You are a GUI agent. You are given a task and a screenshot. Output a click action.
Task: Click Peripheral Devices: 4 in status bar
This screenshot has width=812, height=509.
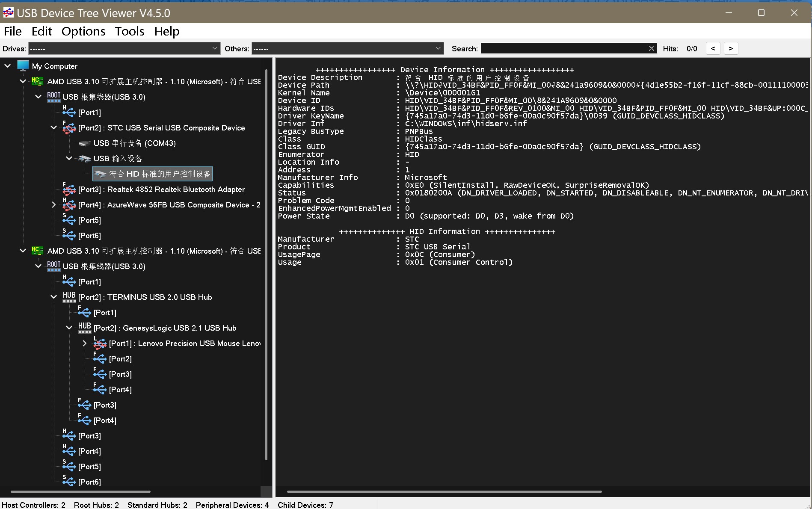pos(232,505)
